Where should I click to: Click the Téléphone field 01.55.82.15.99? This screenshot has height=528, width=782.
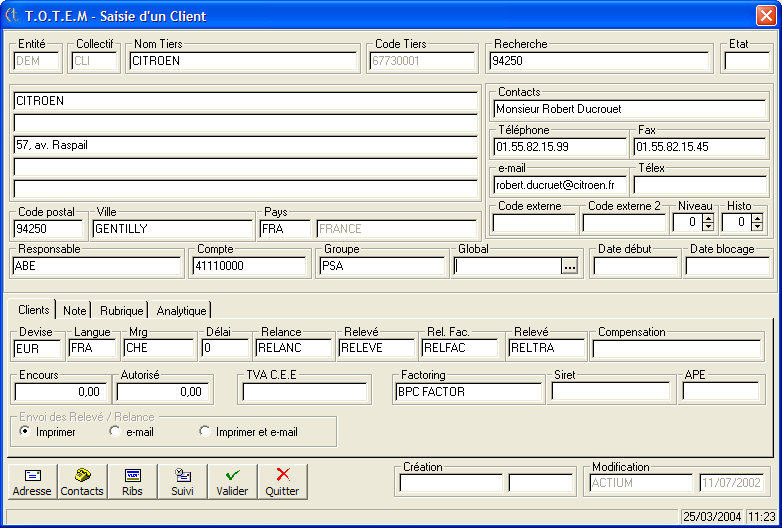(x=560, y=147)
